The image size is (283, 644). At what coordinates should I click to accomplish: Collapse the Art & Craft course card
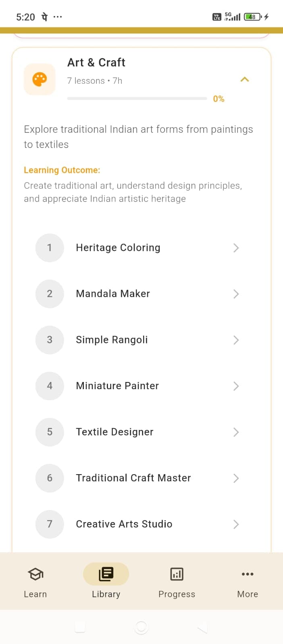244,79
